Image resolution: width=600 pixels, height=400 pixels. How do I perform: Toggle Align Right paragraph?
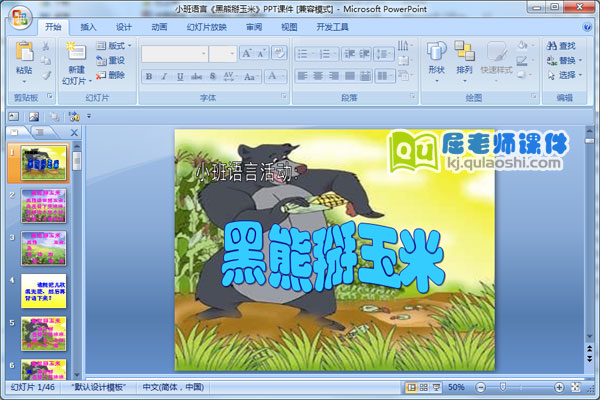334,76
